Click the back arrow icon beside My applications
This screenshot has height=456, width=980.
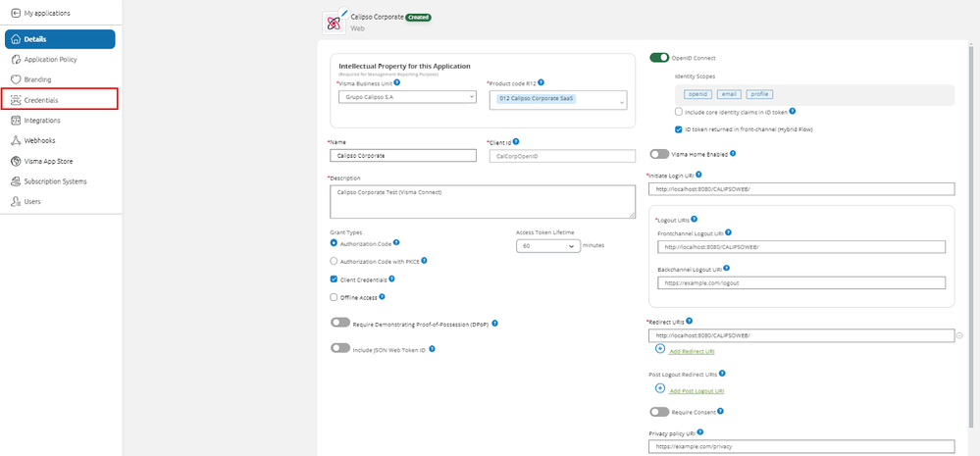(16, 13)
